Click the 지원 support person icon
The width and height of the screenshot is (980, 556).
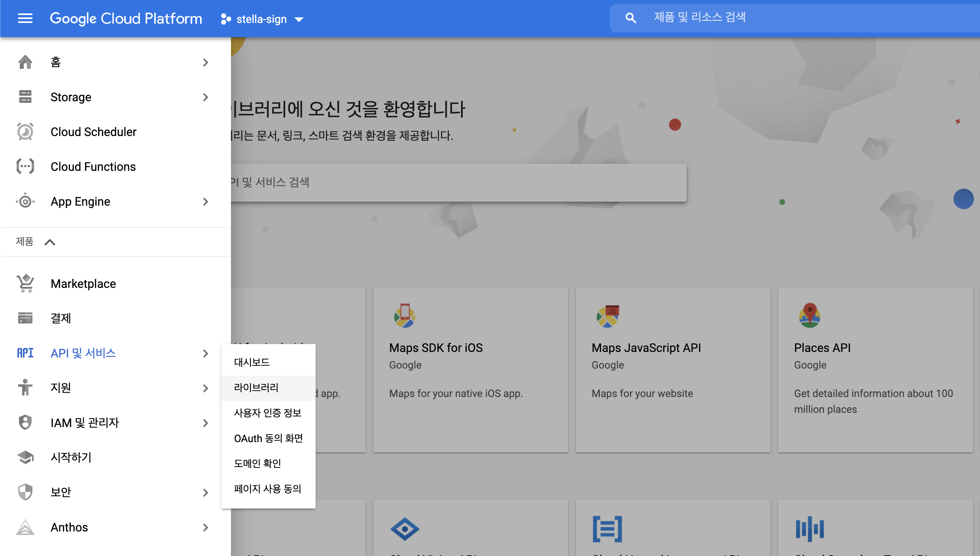pos(25,388)
